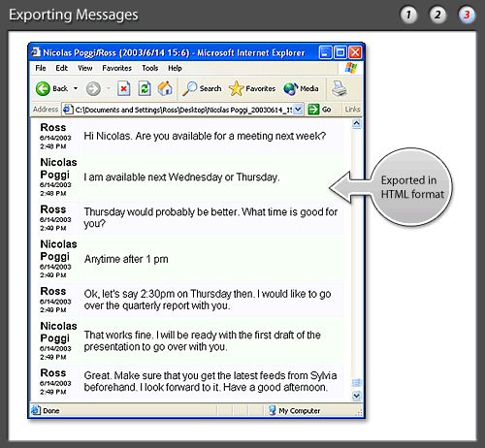Screen dimensions: 485x448
Task: Click the My Computer zone indicator
Action: pos(295,411)
